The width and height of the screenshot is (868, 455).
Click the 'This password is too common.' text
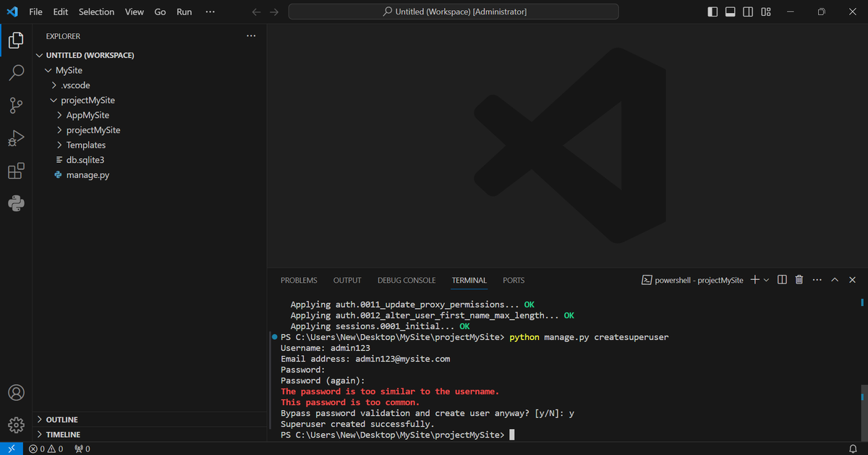coord(350,402)
